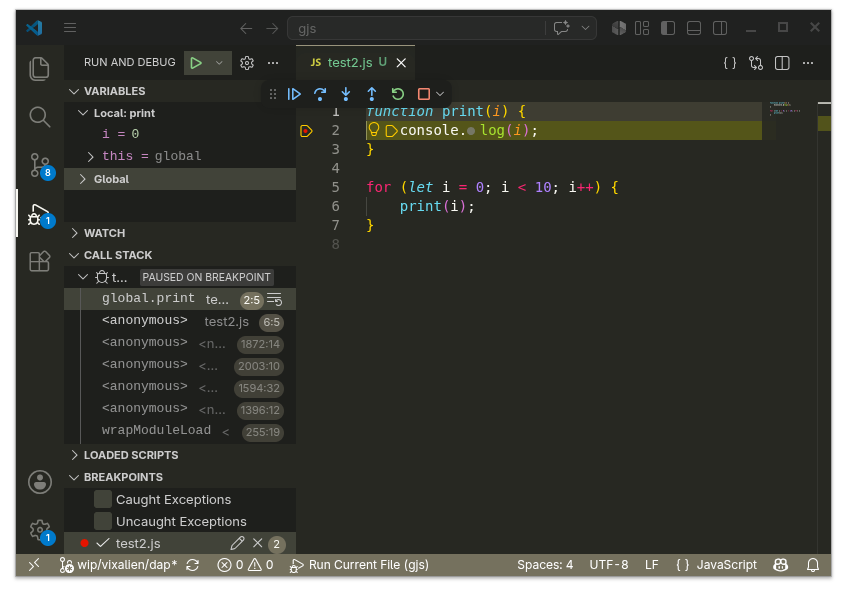Start debugging with the green play button

pyautogui.click(x=196, y=63)
